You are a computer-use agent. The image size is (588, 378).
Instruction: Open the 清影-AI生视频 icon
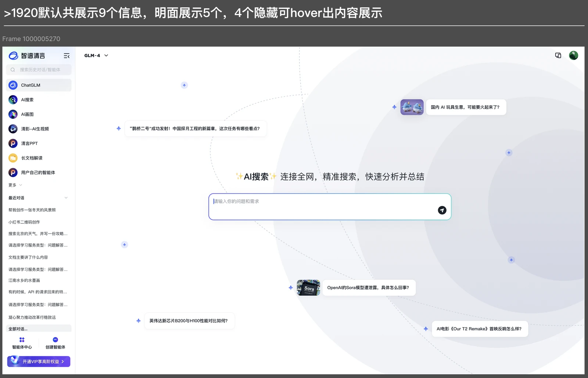coord(13,129)
